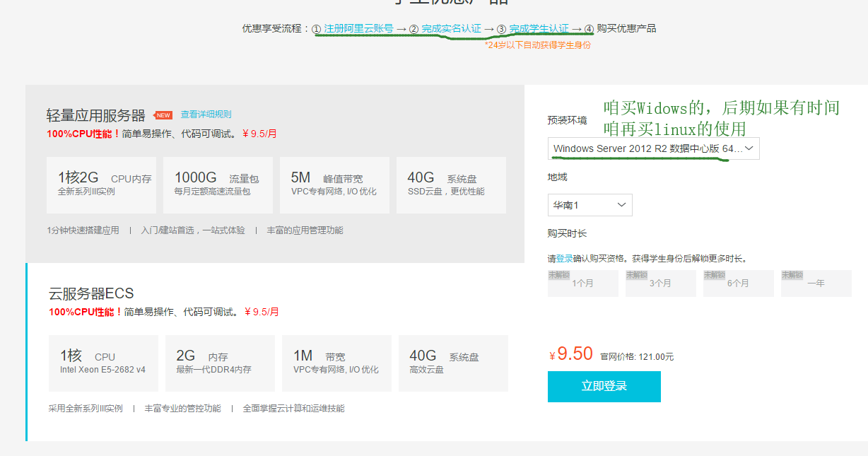Expand the 地域 华南1 dropdown

point(590,205)
